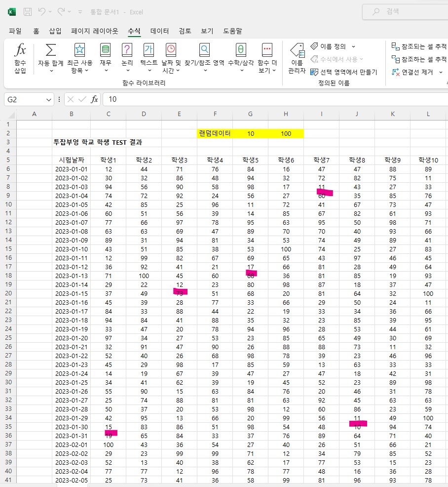This screenshot has width=448, height=487.
Task: Click the 자동 합계 sigma icon
Action: click(51, 50)
